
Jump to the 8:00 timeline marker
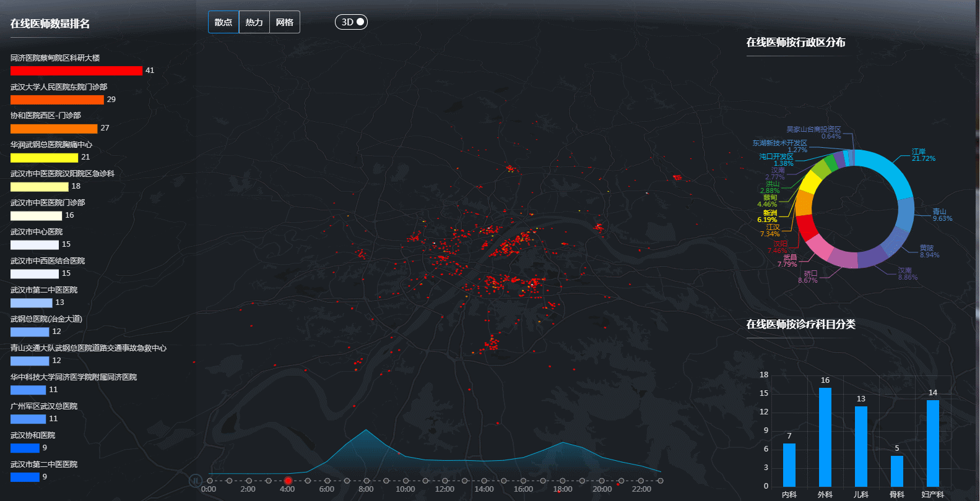click(x=366, y=481)
